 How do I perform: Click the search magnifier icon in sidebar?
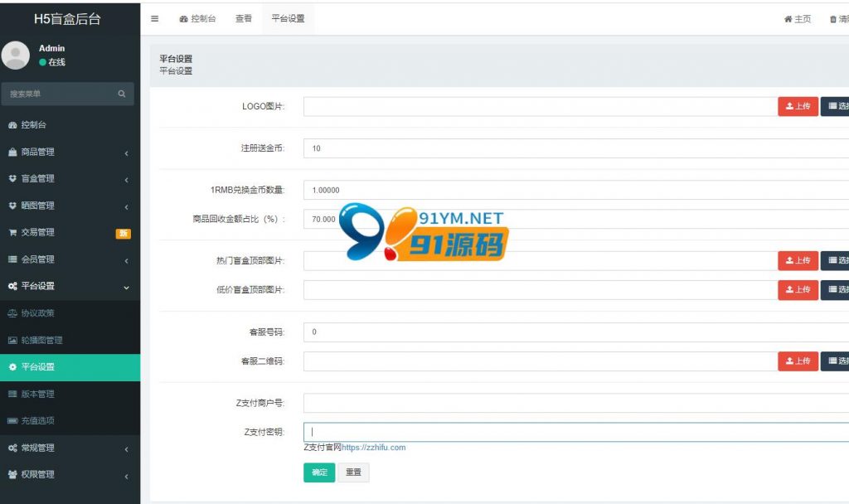point(122,94)
